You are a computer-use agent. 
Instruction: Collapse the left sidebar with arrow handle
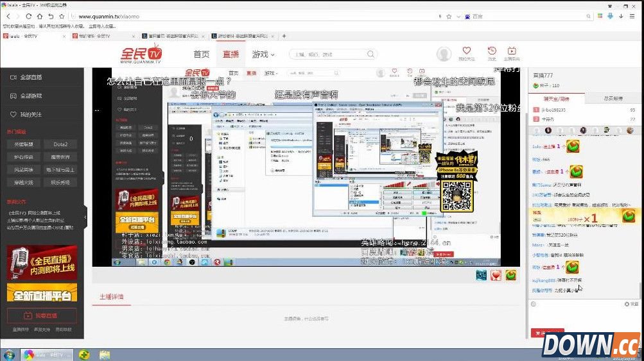(86, 216)
